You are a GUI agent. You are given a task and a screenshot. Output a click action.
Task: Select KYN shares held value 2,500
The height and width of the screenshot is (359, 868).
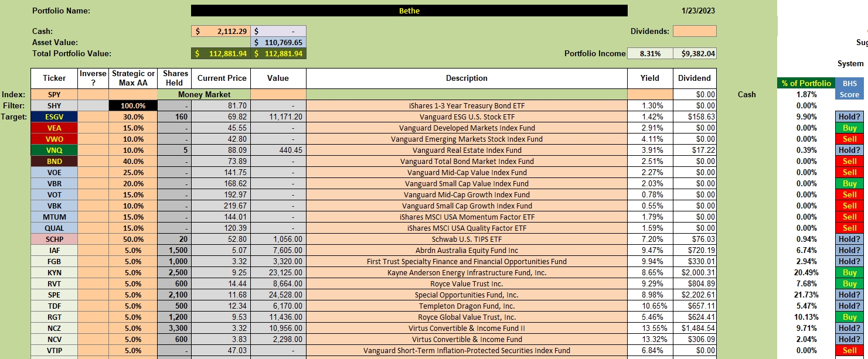[x=175, y=272]
